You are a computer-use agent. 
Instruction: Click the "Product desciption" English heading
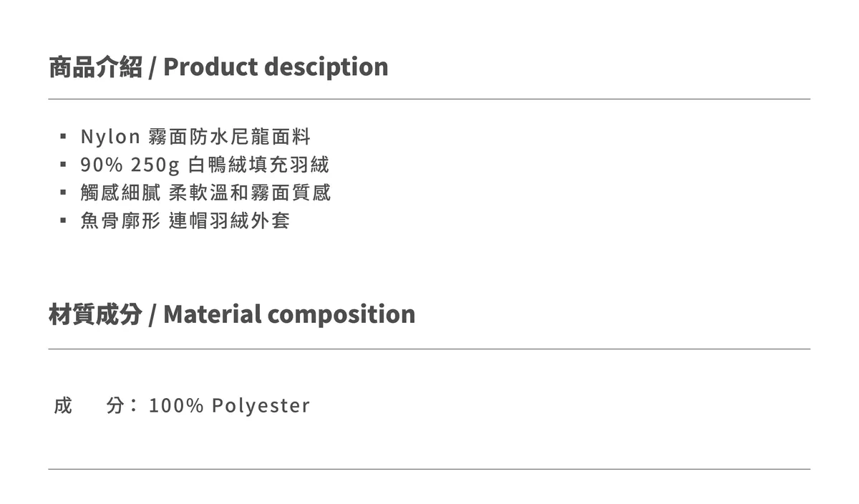(276, 67)
